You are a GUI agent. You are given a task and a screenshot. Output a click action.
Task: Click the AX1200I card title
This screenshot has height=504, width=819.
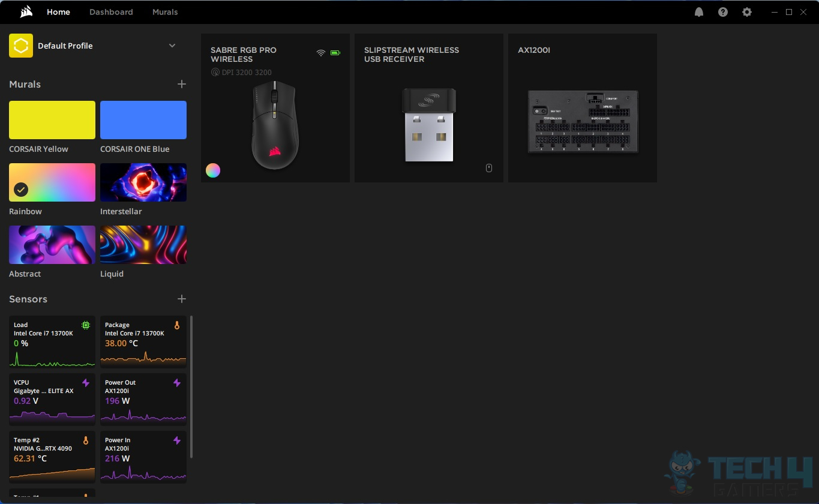coord(534,50)
